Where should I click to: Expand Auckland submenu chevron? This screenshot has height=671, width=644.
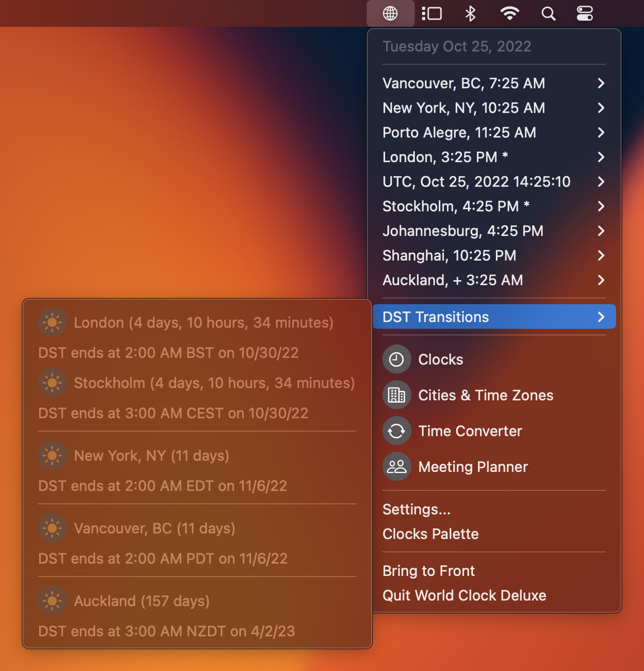point(601,280)
